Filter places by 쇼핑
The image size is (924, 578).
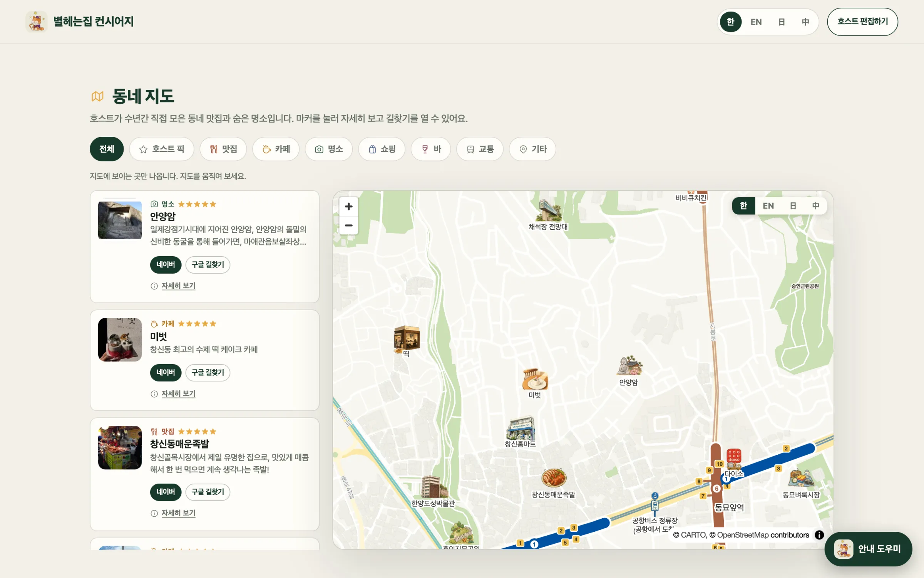[x=382, y=149]
